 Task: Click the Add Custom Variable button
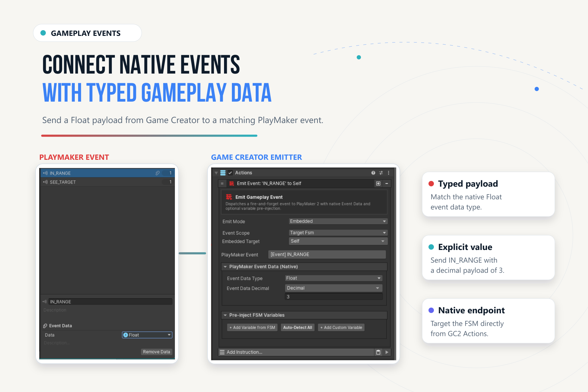341,327
